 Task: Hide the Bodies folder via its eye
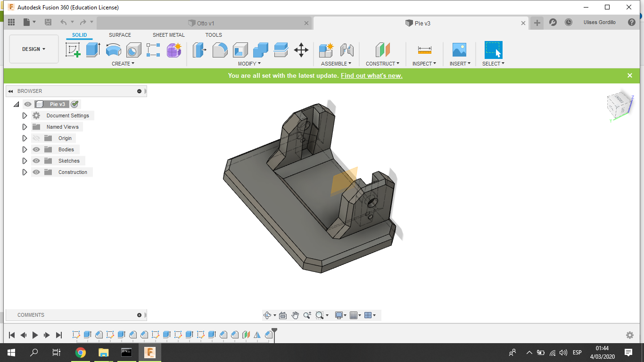tap(36, 149)
